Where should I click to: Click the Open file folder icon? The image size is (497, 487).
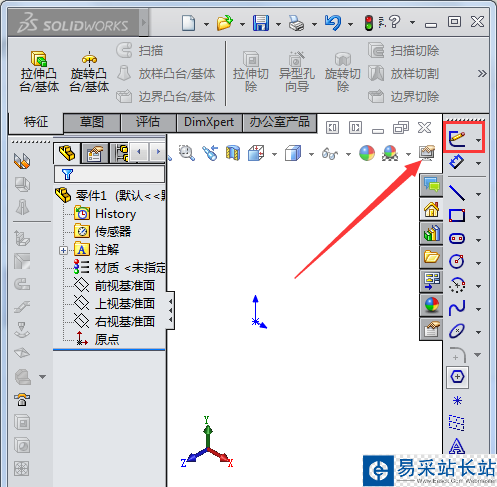[225, 23]
